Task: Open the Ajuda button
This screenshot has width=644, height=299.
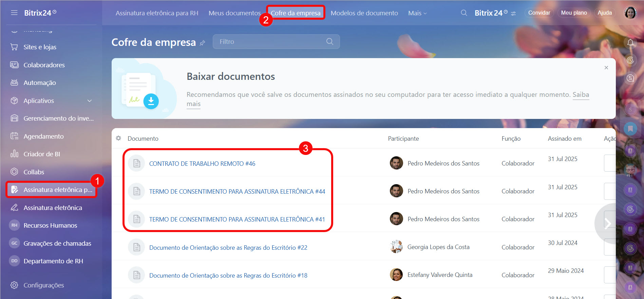Action: (605, 13)
